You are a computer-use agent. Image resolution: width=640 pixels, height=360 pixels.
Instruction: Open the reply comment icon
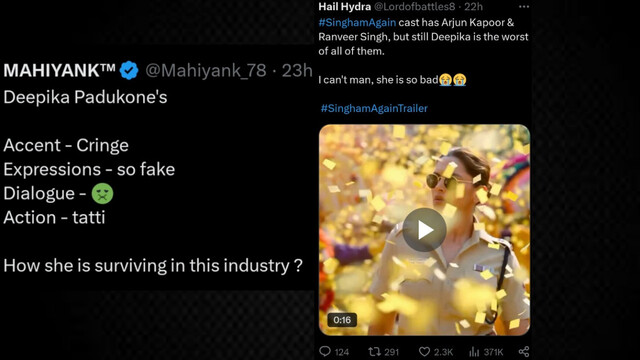[x=325, y=351]
